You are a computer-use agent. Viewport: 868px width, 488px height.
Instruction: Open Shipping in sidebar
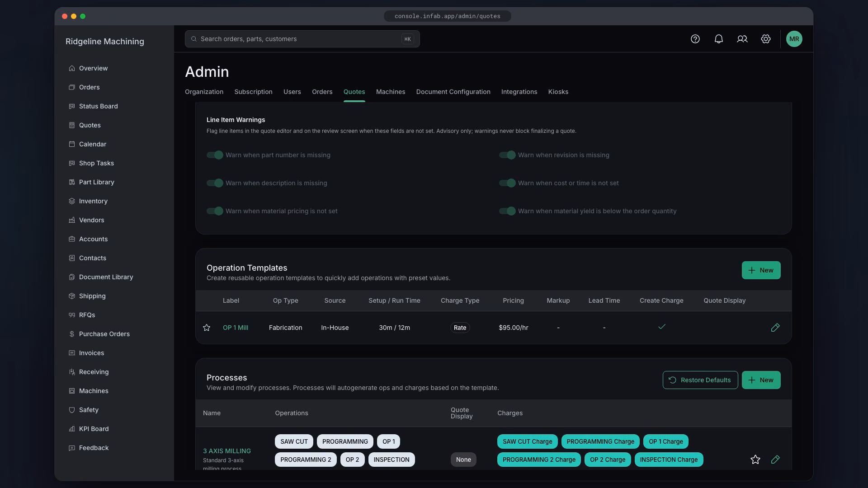click(92, 296)
